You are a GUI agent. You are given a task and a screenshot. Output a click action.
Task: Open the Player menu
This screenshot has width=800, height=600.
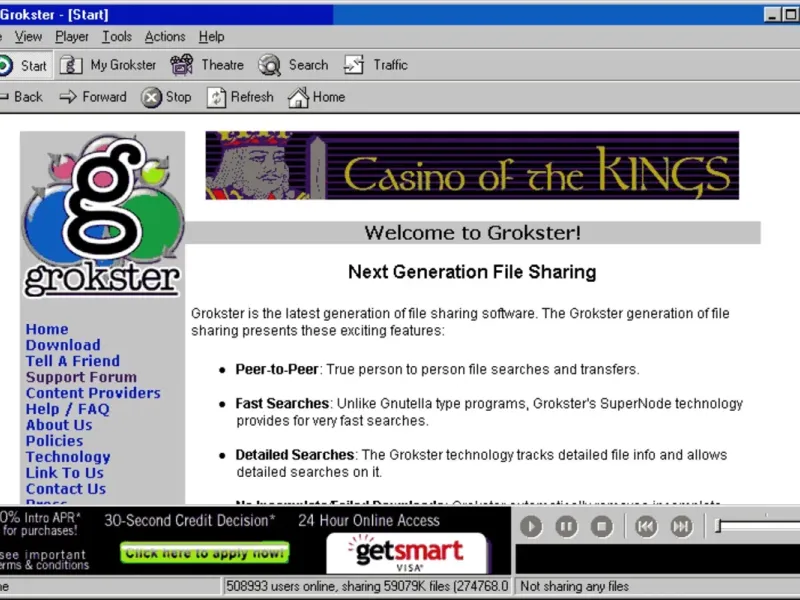click(72, 37)
